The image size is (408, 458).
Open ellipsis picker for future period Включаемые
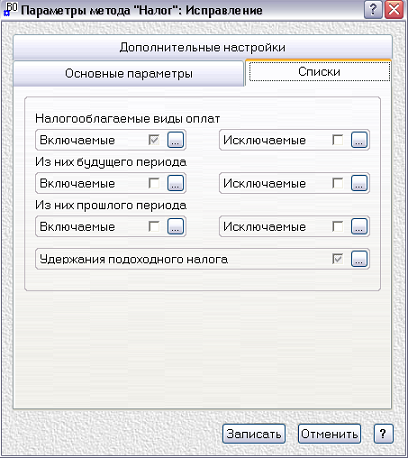[175, 183]
